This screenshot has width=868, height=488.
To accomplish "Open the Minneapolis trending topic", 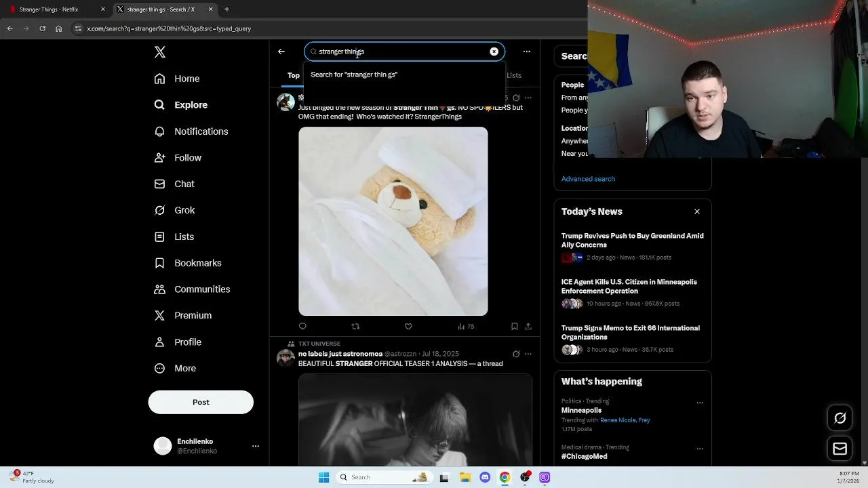I will point(581,410).
